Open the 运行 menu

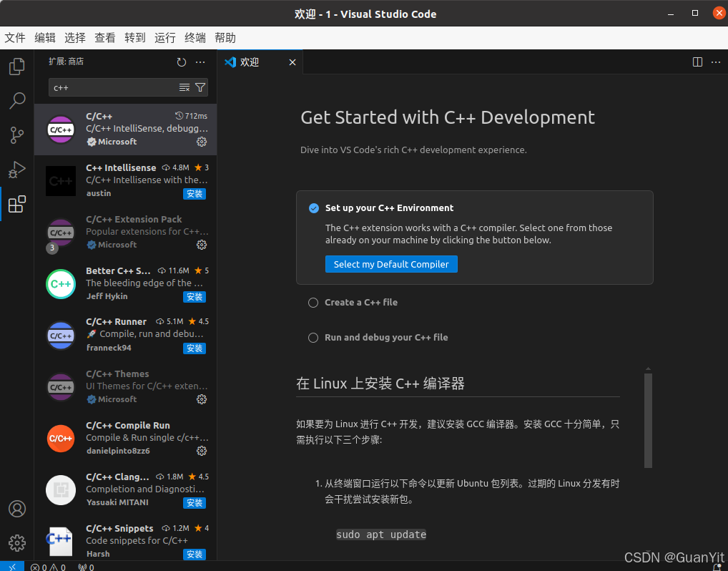pyautogui.click(x=164, y=38)
